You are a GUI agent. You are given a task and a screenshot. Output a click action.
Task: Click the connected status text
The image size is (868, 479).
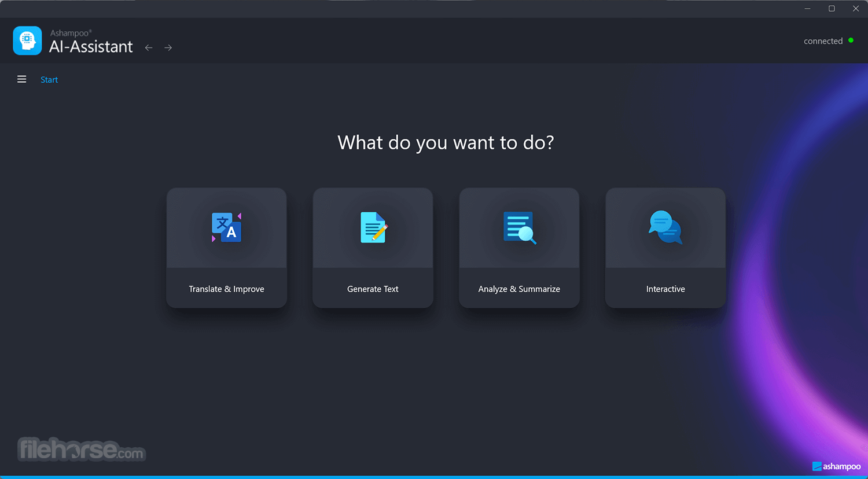823,41
